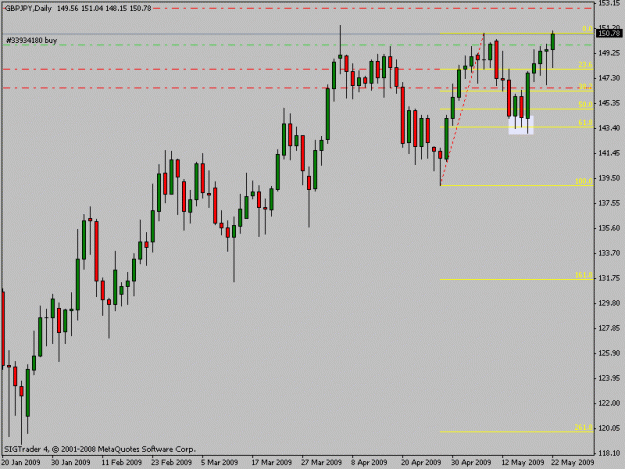This screenshot has height=469, width=625.
Task: Click the 120.05 price scale value
Action: (609, 428)
